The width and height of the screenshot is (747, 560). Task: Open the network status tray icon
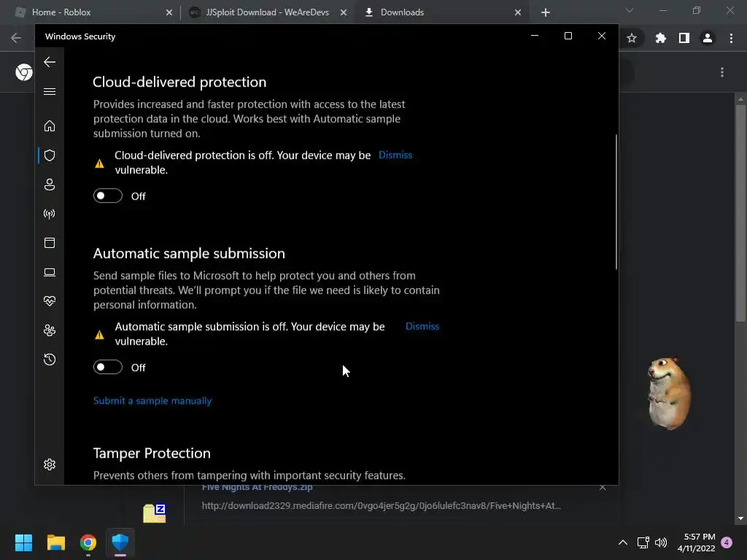(x=643, y=542)
